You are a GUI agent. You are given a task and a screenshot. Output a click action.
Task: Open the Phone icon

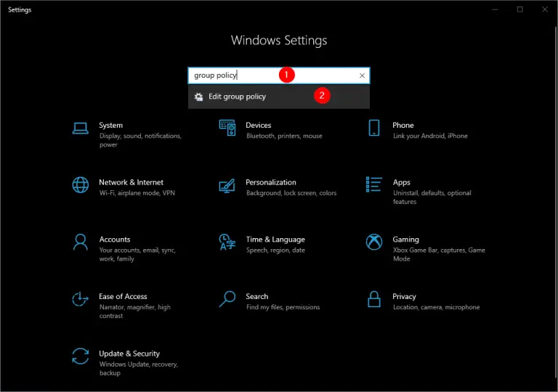coord(374,128)
